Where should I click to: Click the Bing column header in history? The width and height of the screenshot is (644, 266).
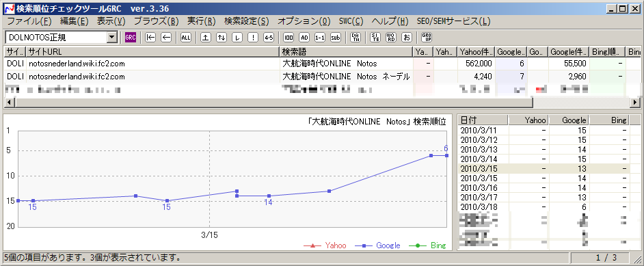[x=610, y=120]
